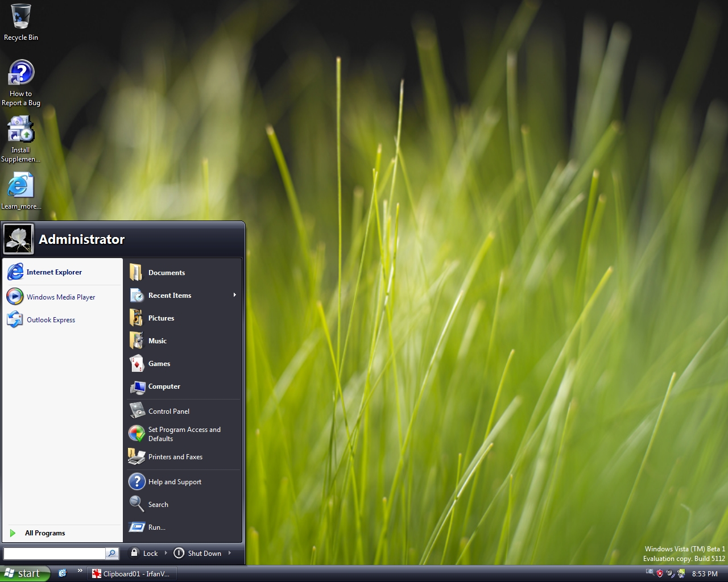
Task: Open the Documents folder
Action: pyautogui.click(x=183, y=273)
